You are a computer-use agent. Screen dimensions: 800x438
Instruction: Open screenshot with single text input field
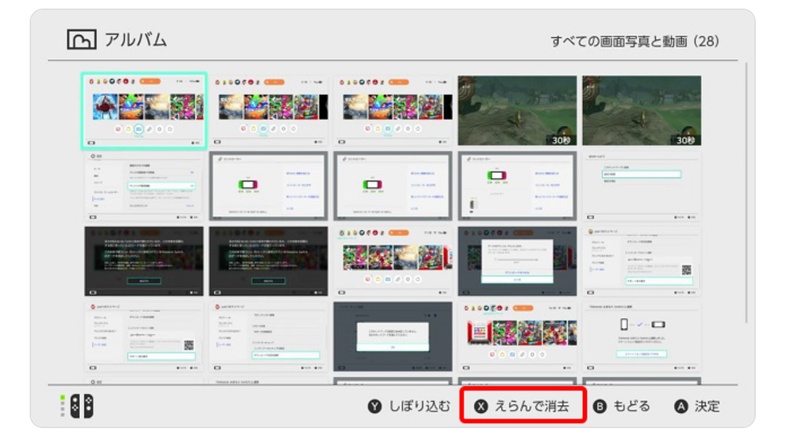[x=642, y=186]
